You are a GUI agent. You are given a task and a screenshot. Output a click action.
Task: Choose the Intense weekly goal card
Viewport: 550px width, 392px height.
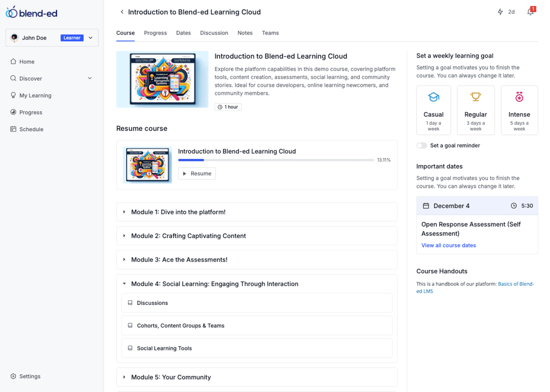519,110
